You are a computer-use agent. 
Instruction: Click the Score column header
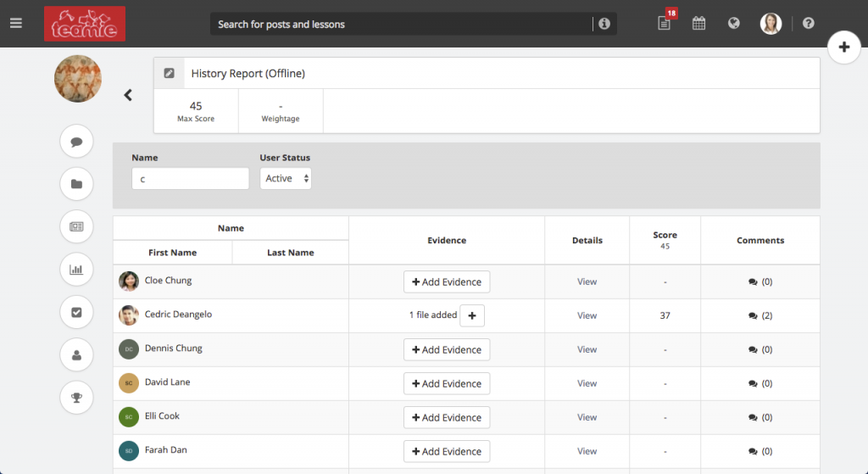click(x=665, y=240)
